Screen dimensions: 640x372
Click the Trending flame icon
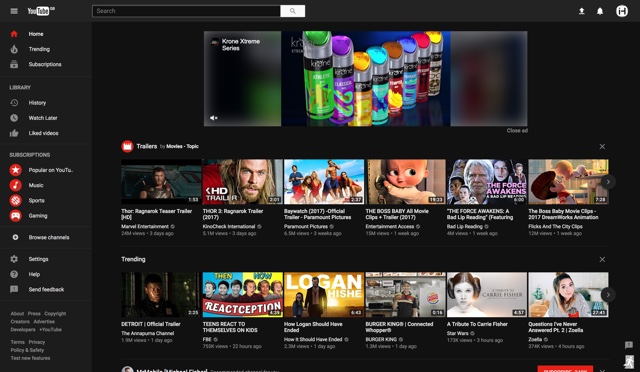[14, 49]
